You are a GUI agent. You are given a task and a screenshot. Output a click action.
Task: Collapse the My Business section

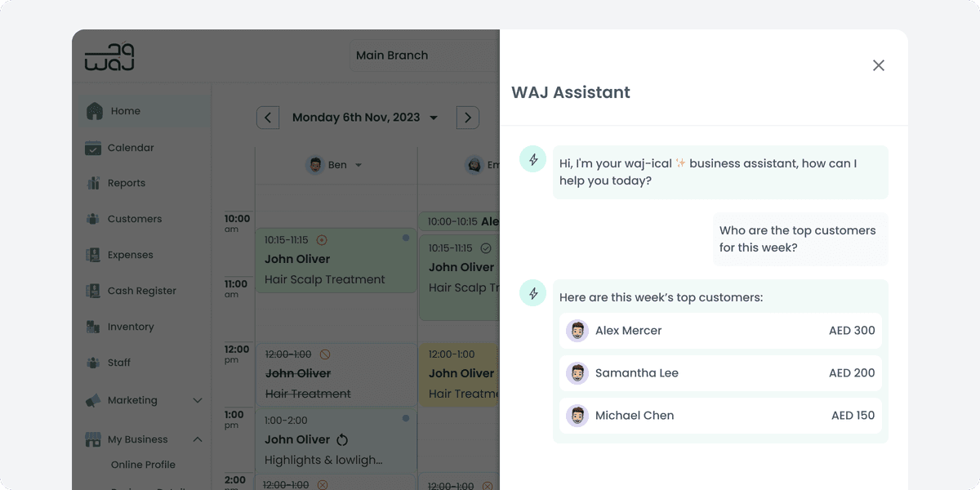[x=197, y=439]
